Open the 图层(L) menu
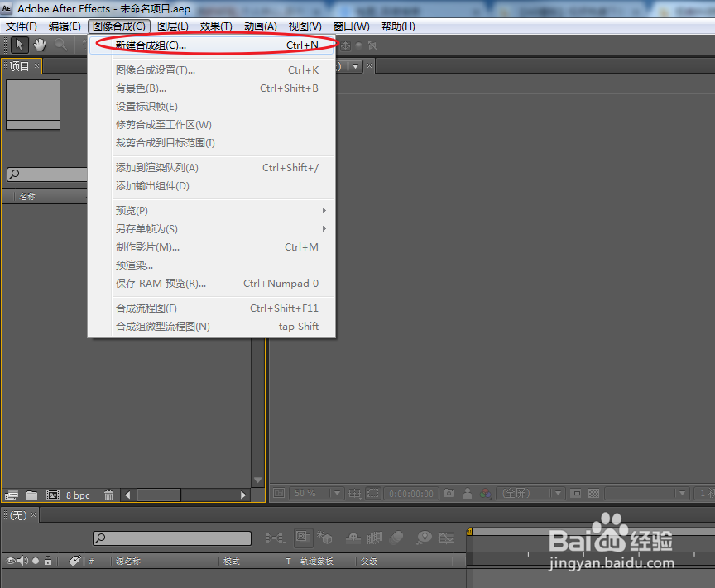Image resolution: width=715 pixels, height=588 pixels. click(x=173, y=26)
